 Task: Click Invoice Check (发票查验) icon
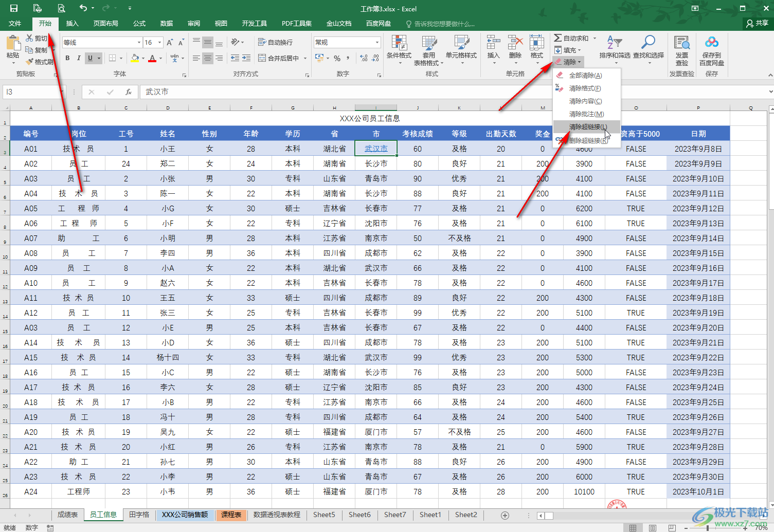682,43
